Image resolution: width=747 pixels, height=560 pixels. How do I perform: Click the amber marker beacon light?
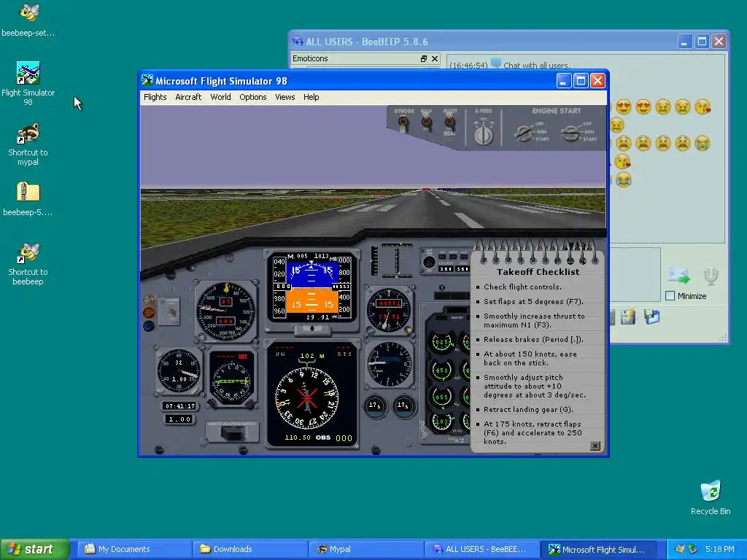click(149, 312)
